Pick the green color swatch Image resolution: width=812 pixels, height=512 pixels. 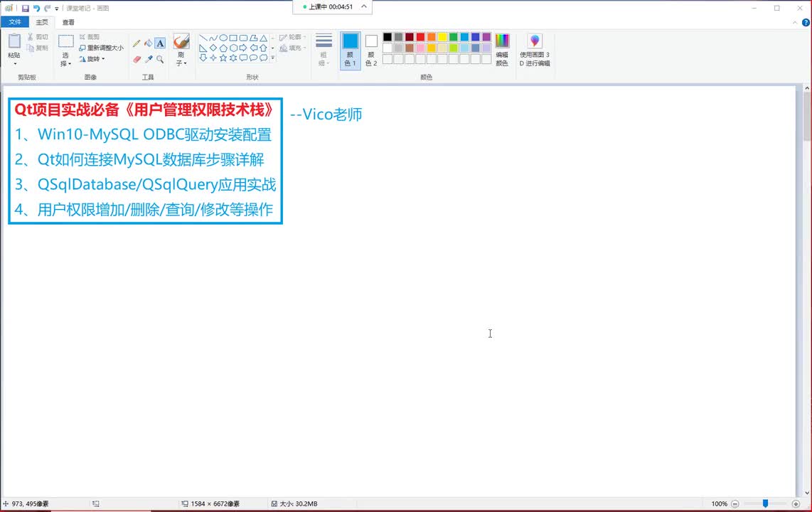[453, 37]
